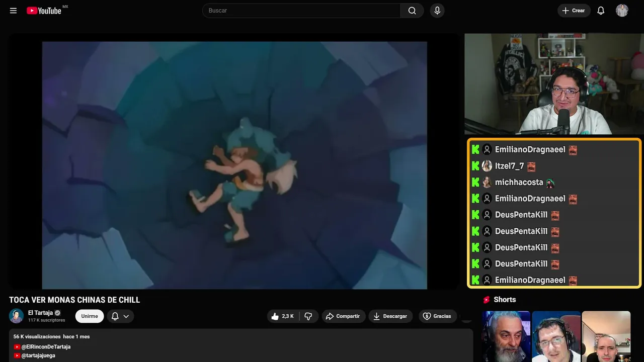Like the video with thumbs up
644x362 pixels.
tap(283, 316)
